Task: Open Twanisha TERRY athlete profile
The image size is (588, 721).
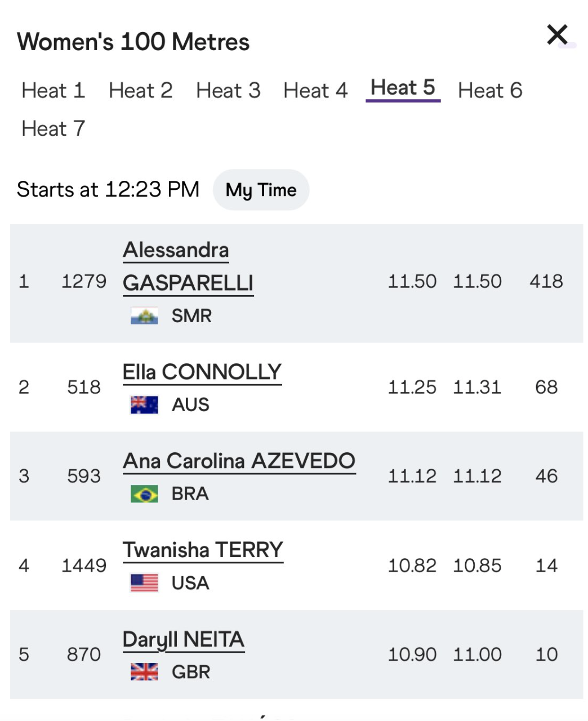Action: tap(203, 550)
